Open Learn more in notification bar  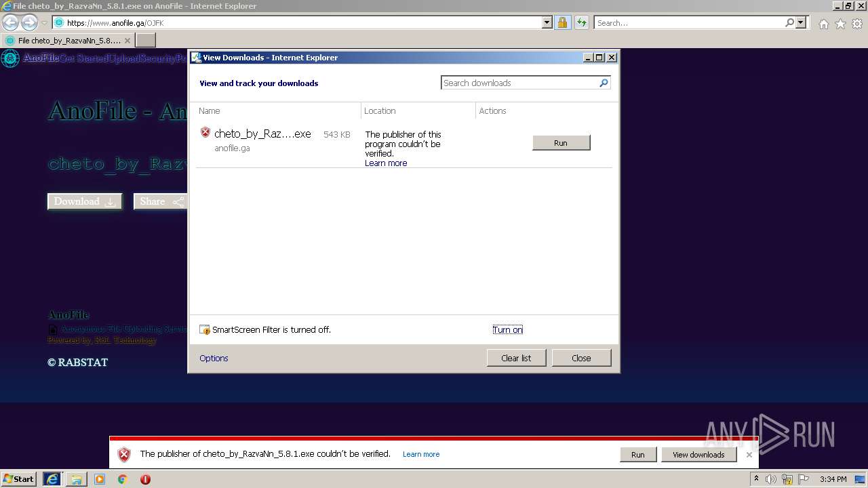[421, 454]
